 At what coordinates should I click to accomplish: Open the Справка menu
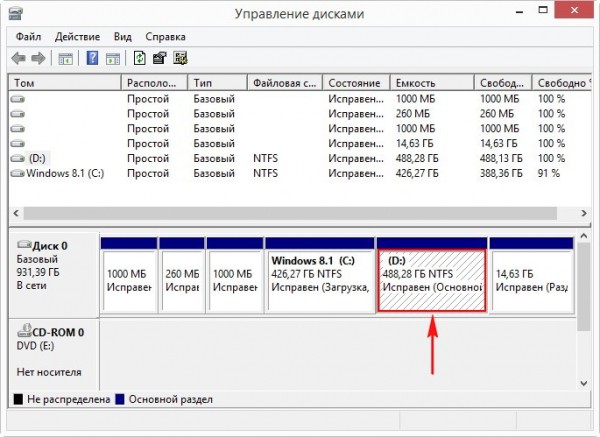click(x=165, y=37)
